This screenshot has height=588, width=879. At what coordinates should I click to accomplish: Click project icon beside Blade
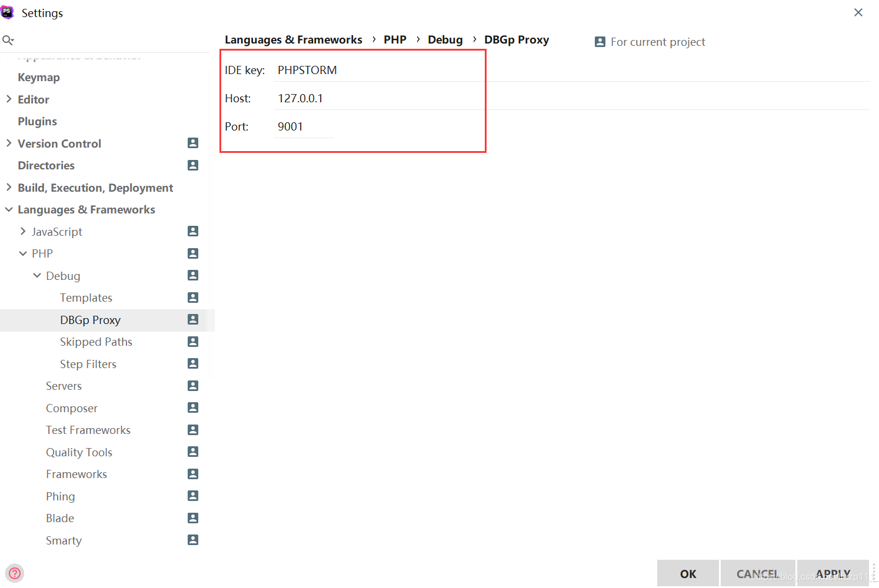tap(193, 518)
